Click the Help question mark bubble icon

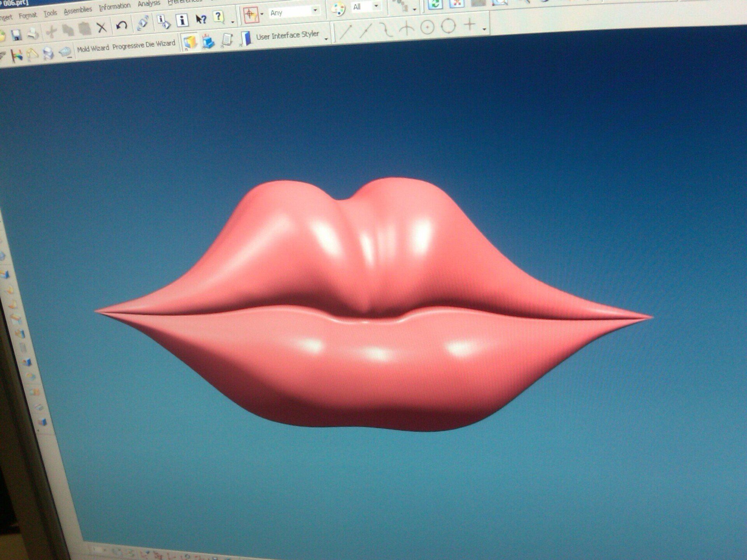tap(219, 17)
